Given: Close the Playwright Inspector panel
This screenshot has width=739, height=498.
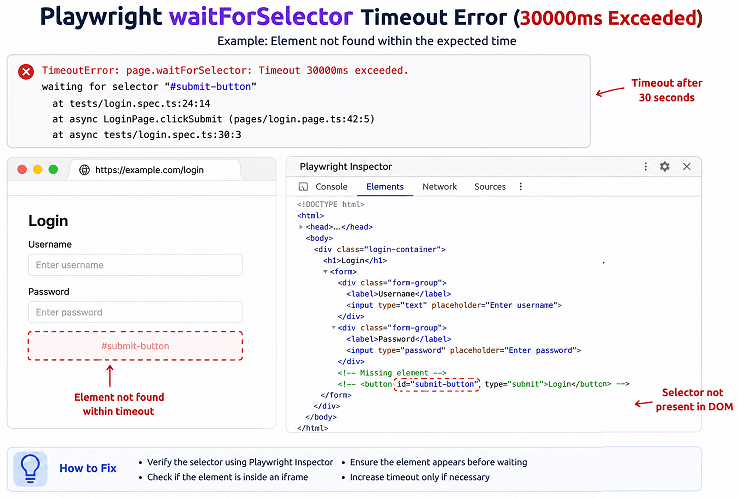Looking at the screenshot, I should (x=687, y=166).
